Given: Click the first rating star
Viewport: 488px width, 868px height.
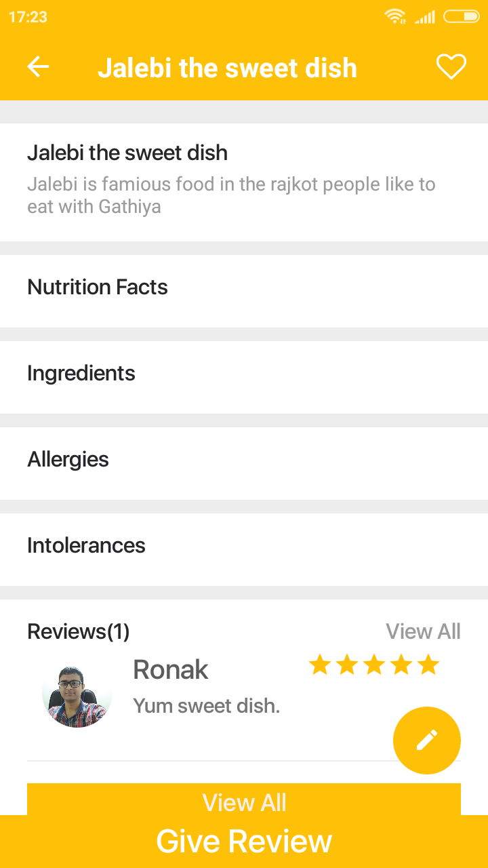Looking at the screenshot, I should [x=319, y=665].
